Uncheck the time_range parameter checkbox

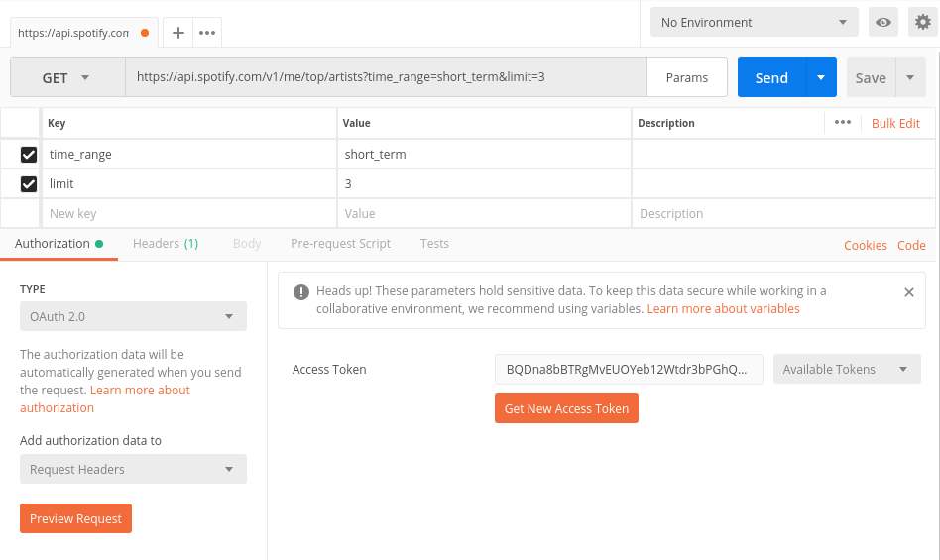tap(28, 155)
